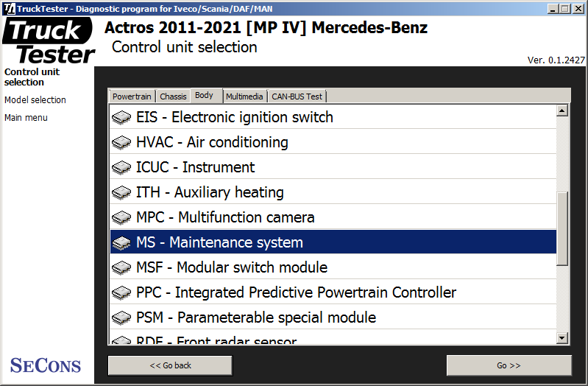
Task: Click the list scrollbar up arrow
Action: tap(562, 110)
